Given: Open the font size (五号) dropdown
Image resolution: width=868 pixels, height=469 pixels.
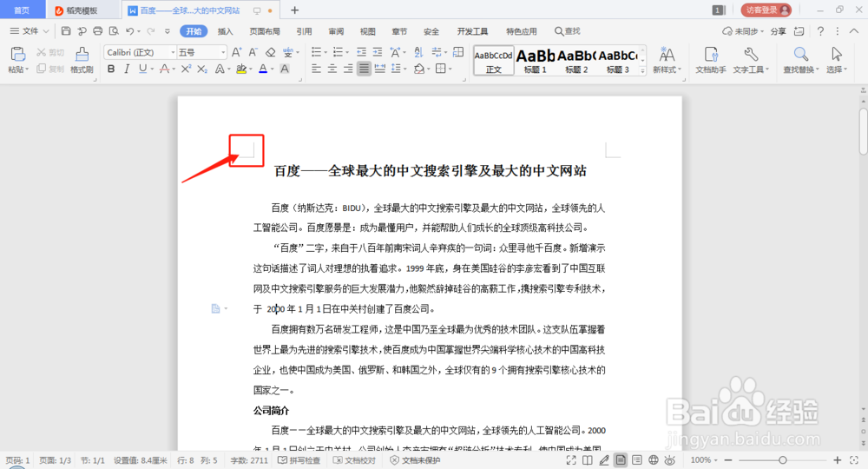Looking at the screenshot, I should [x=223, y=52].
